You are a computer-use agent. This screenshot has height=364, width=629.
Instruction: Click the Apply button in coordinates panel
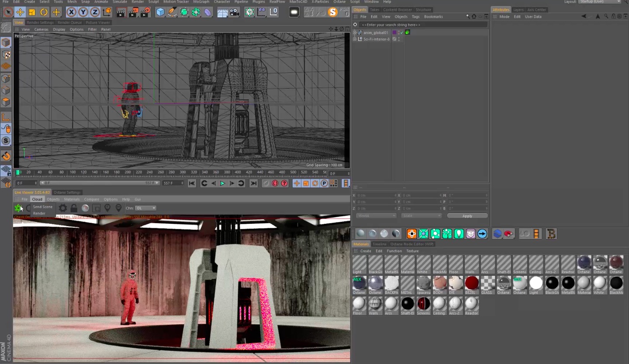click(x=467, y=216)
